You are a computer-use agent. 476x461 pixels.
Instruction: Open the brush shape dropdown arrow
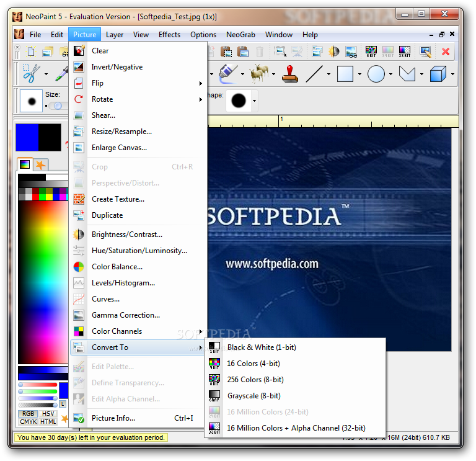click(x=254, y=101)
